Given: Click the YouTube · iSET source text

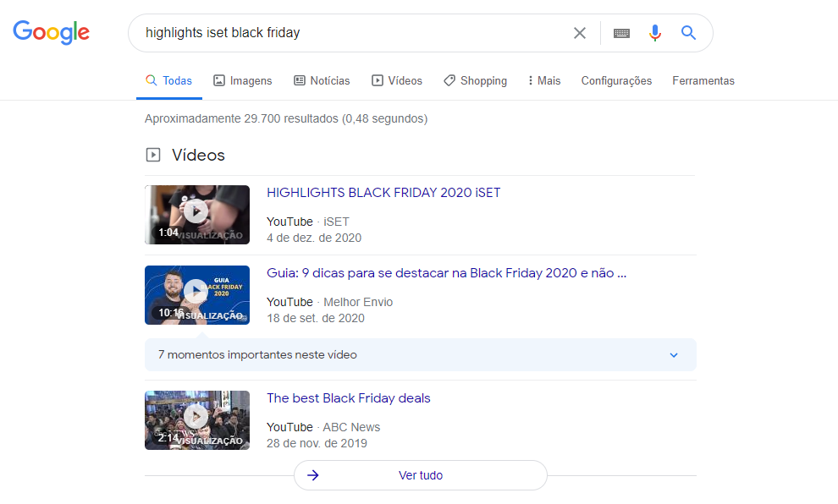Looking at the screenshot, I should (308, 222).
